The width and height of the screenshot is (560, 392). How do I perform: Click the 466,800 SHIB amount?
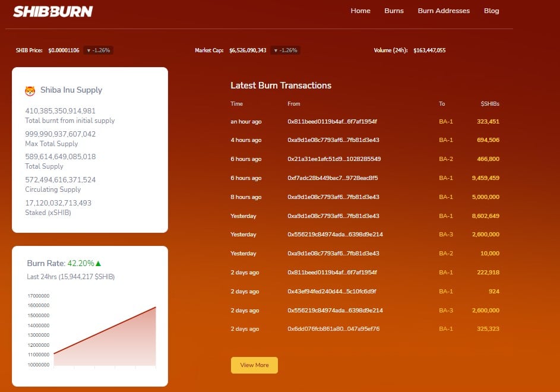pyautogui.click(x=488, y=159)
